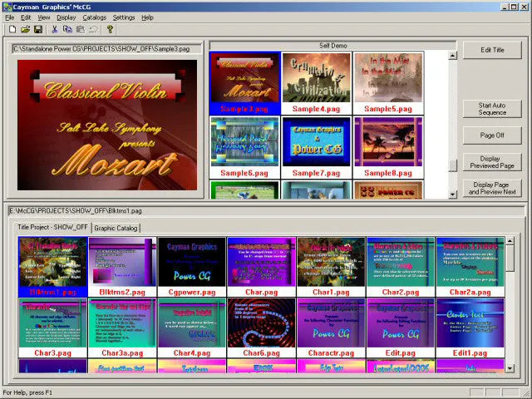532x399 pixels.
Task: Select the Edit1.pag thumbnail
Action: (470, 328)
